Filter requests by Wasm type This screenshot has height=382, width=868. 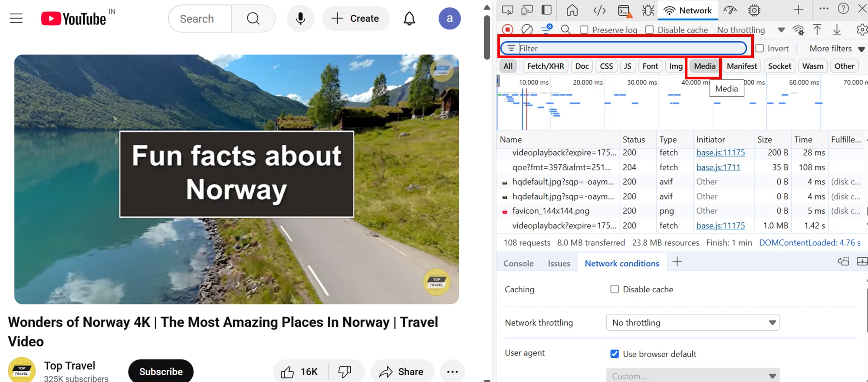pos(812,66)
